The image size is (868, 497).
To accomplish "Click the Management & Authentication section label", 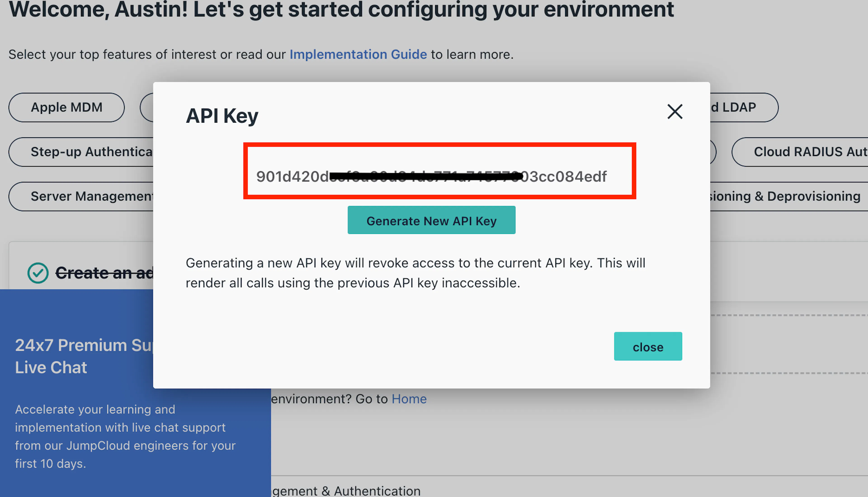I will click(346, 490).
